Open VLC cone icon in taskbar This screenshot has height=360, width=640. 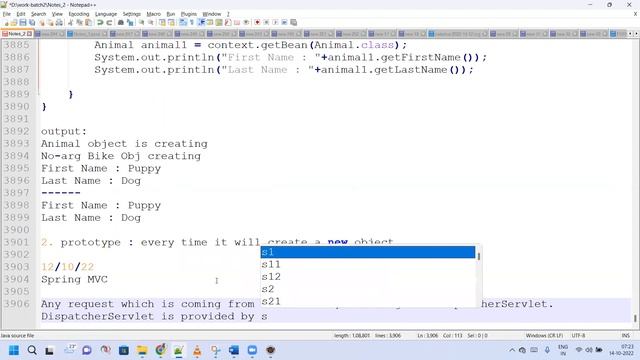[x=197, y=350]
